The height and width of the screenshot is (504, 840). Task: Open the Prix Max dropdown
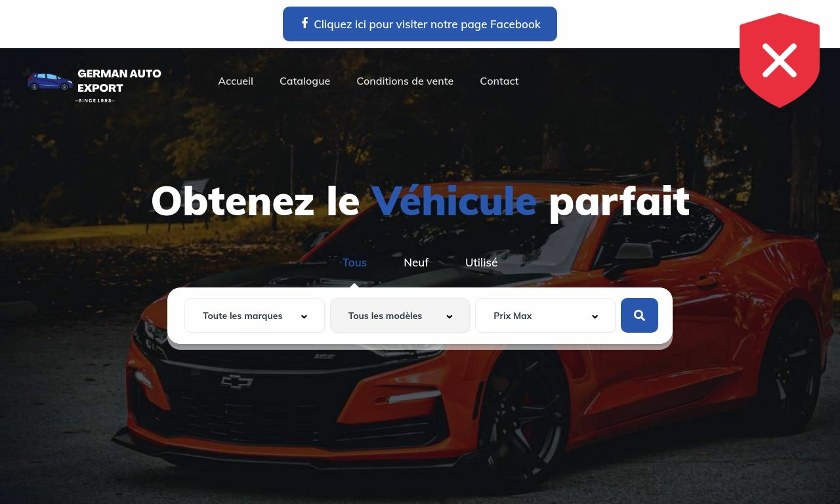(x=545, y=316)
